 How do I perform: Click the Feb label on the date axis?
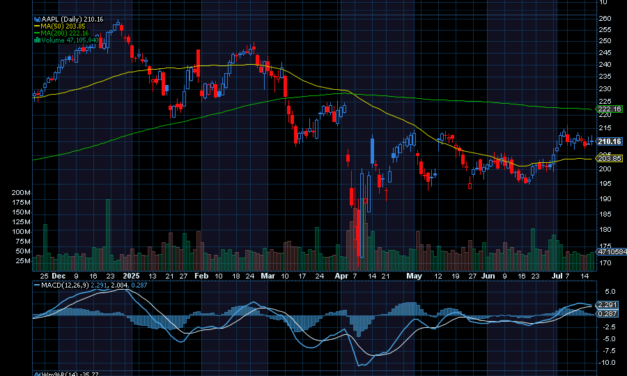(x=201, y=276)
